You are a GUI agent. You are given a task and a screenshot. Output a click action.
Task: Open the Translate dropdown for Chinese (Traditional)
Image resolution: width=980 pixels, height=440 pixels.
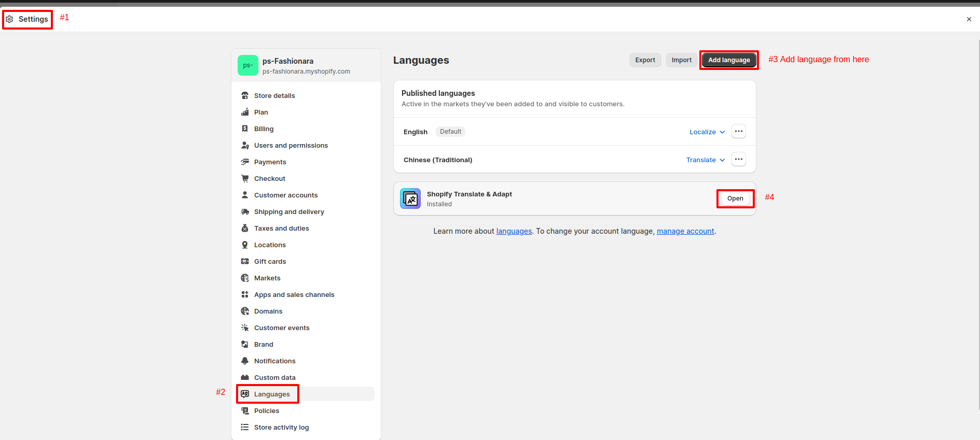click(706, 160)
